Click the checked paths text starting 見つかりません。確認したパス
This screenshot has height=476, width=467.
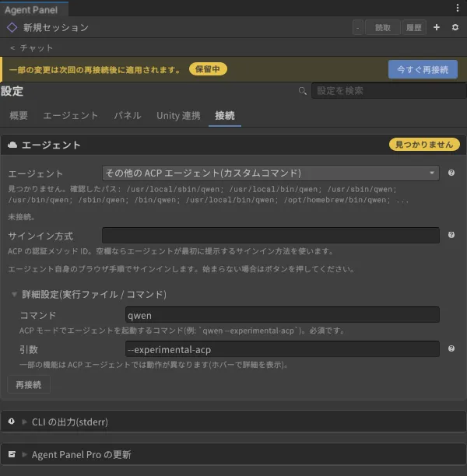click(208, 194)
